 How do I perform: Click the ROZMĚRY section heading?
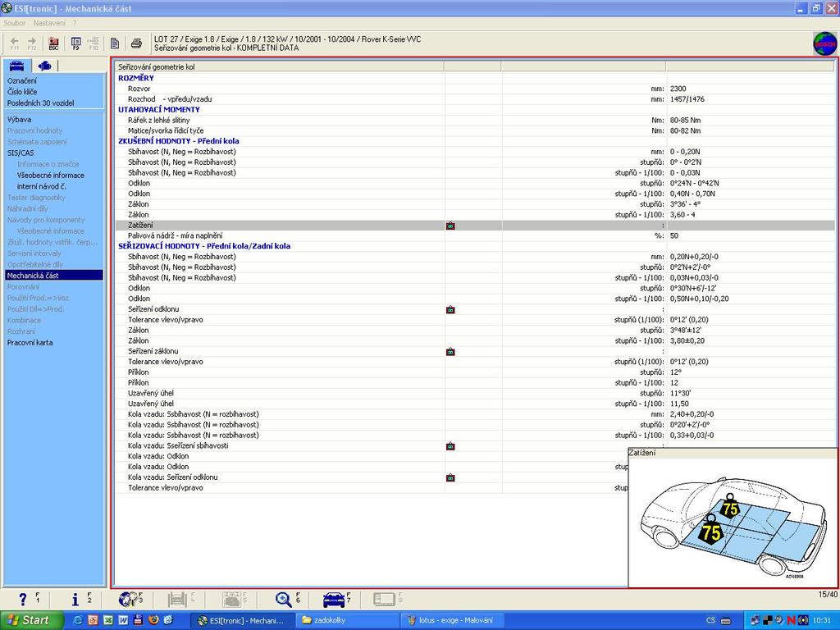point(136,78)
